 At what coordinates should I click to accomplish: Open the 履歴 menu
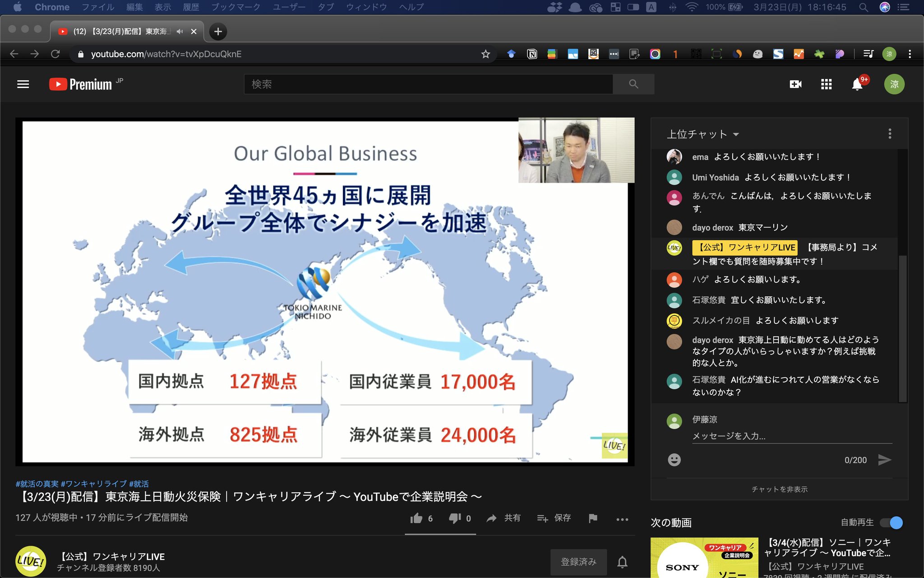click(x=191, y=7)
